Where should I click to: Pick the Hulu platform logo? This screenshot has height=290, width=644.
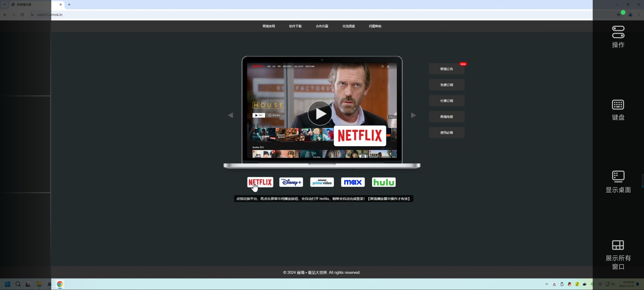tap(384, 182)
